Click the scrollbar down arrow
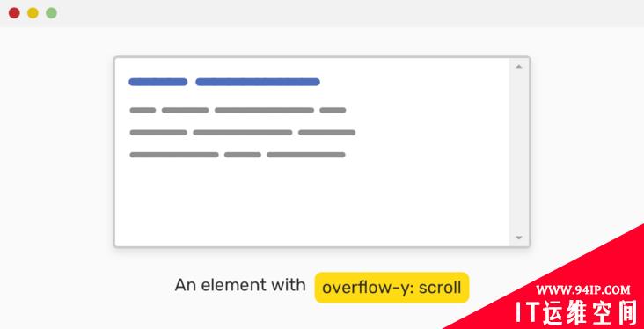The image size is (644, 329). pos(519,238)
